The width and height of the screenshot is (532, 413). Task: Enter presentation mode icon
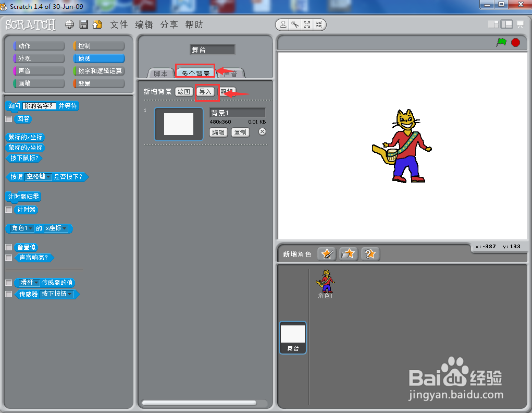coord(520,24)
